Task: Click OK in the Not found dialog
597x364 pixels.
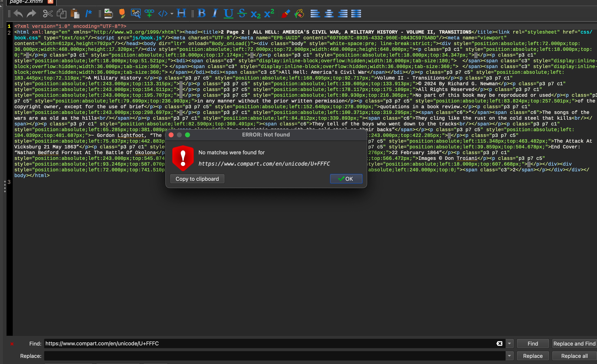Action: pos(346,179)
